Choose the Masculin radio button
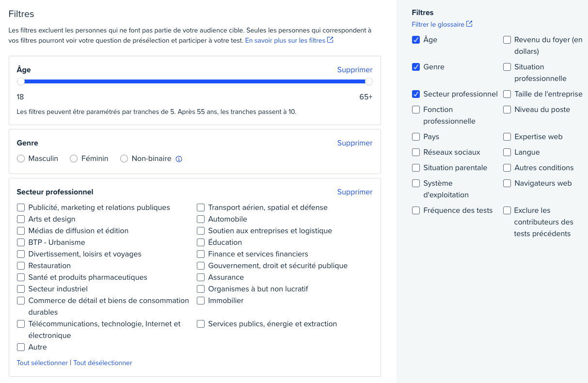The width and height of the screenshot is (588, 383). 21,159
